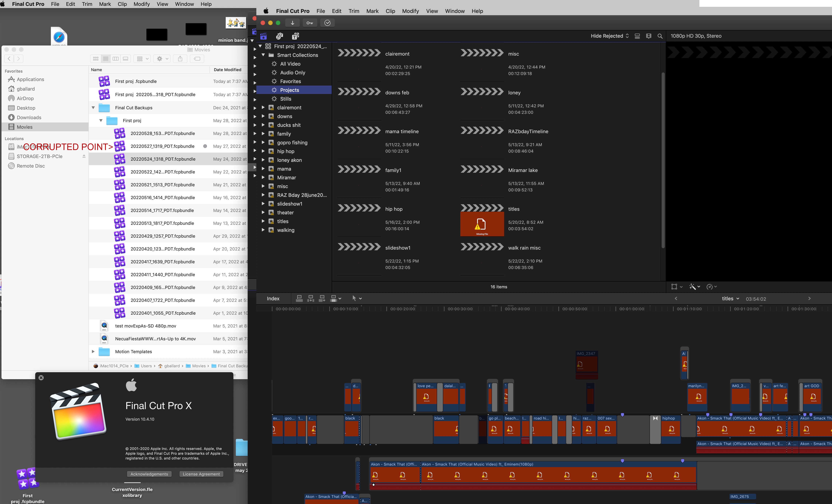Image resolution: width=832 pixels, height=504 pixels.
Task: Click the Import Media arrow icon
Action: [x=292, y=23]
